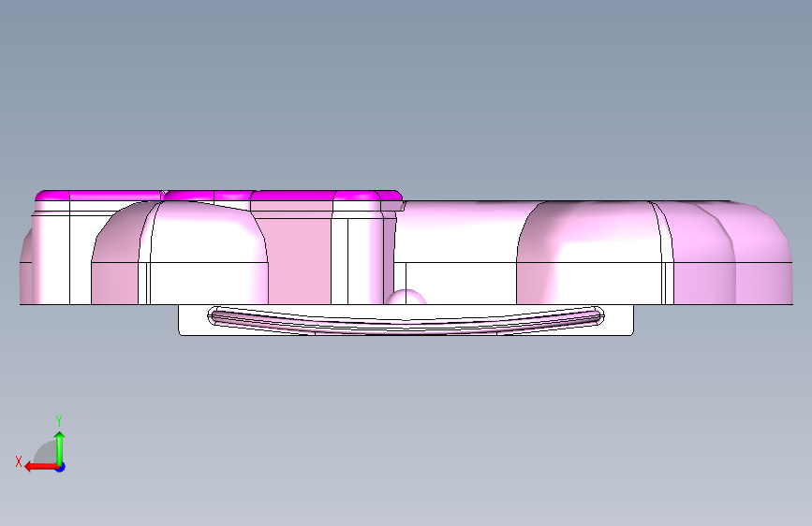The image size is (812, 526).
Task: Click the green Y axis arrow of the triad
Action: [60, 447]
